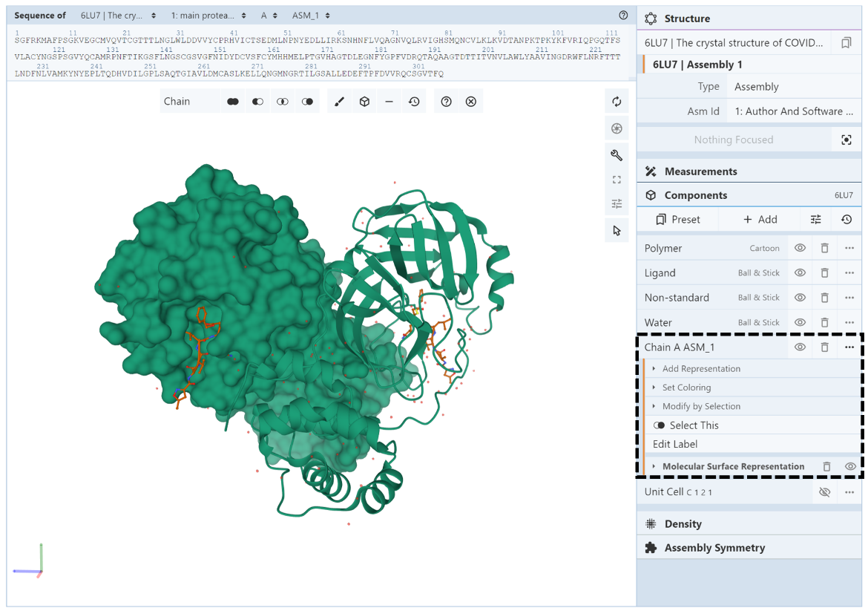Hide the Polymer component using eye icon

800,249
